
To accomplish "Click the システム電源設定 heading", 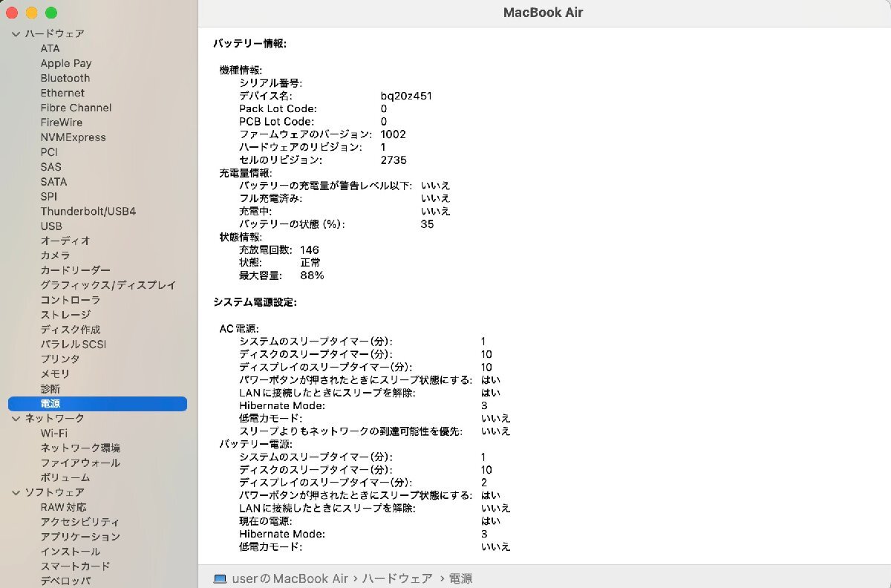I will click(x=255, y=302).
